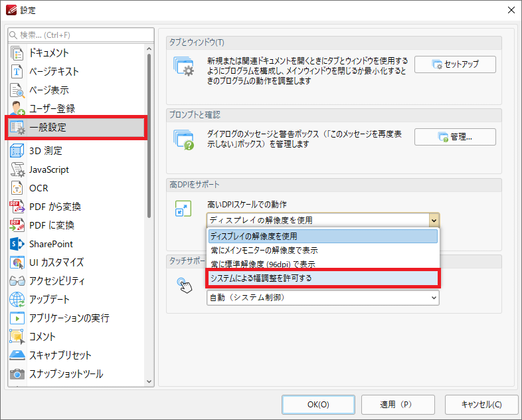The height and width of the screenshot is (420, 522).
Task: Click the セットアップ button
Action: tap(455, 64)
